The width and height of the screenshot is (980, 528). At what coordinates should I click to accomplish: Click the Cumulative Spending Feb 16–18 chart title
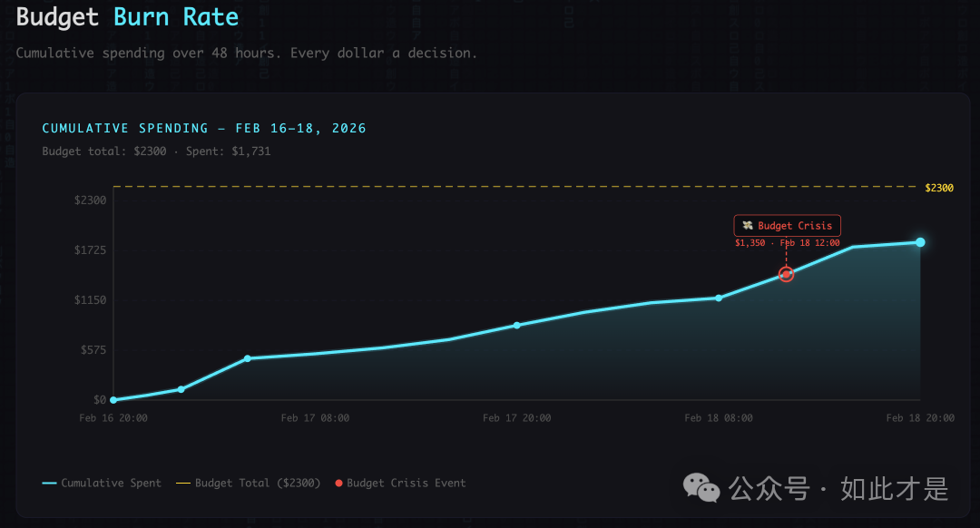click(204, 129)
